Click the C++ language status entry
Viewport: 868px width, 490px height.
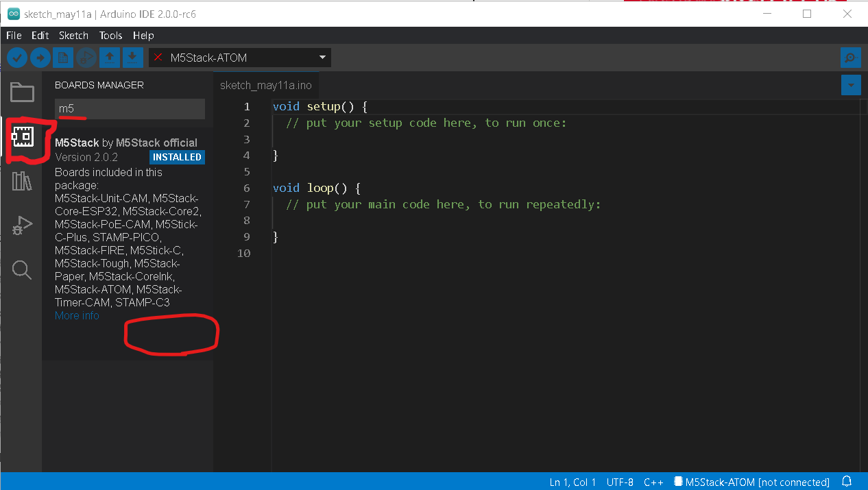653,482
